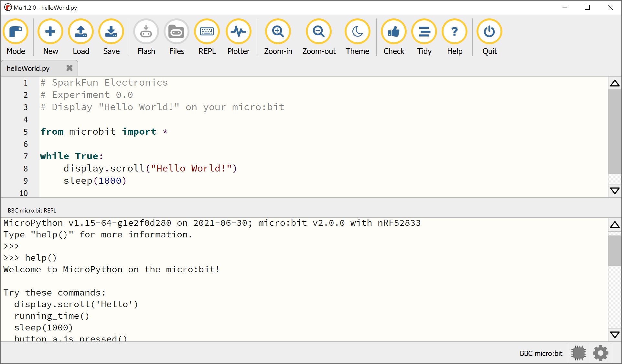622x364 pixels.
Task: Open the Mode selector
Action: tap(16, 37)
